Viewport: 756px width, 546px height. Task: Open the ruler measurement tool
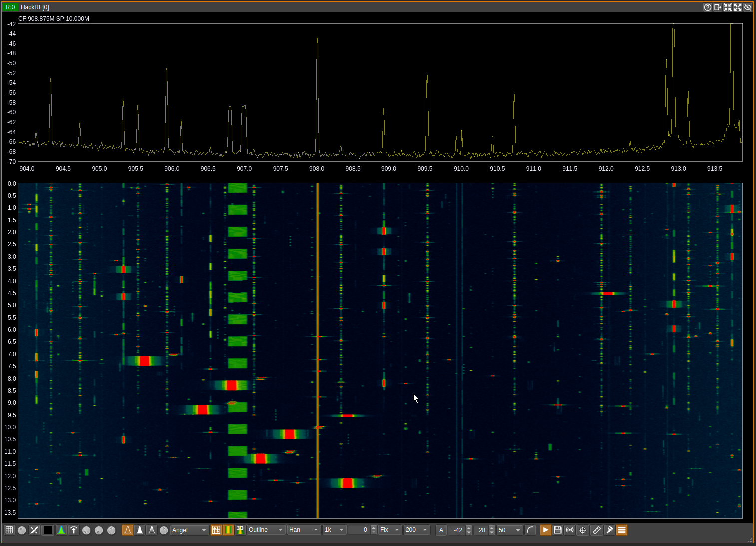pos(596,530)
